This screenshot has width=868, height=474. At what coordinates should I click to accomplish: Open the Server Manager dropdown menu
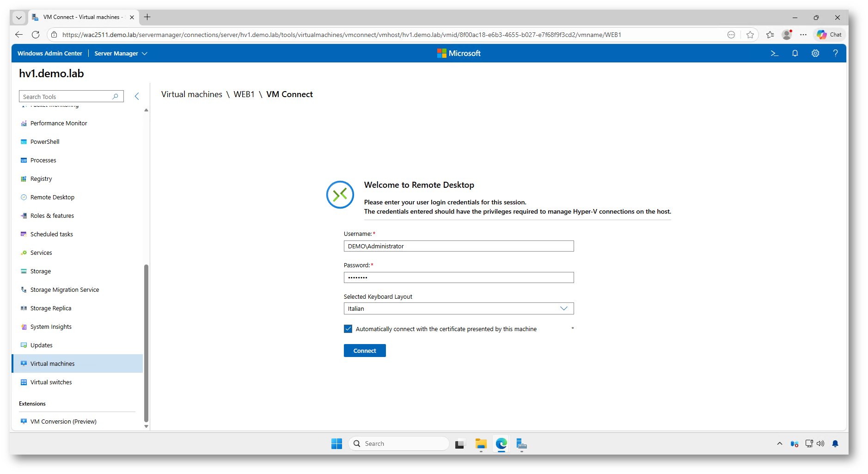point(121,54)
